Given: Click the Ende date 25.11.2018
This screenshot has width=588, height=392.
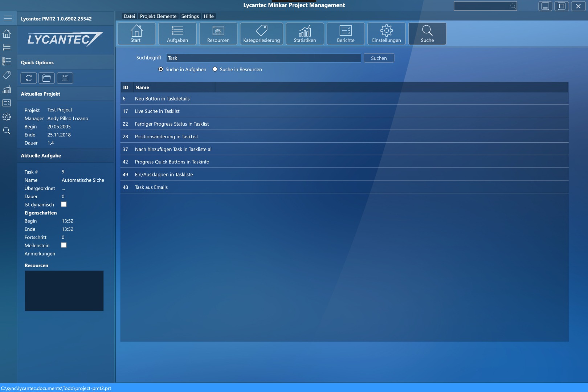Looking at the screenshot, I should point(59,135).
